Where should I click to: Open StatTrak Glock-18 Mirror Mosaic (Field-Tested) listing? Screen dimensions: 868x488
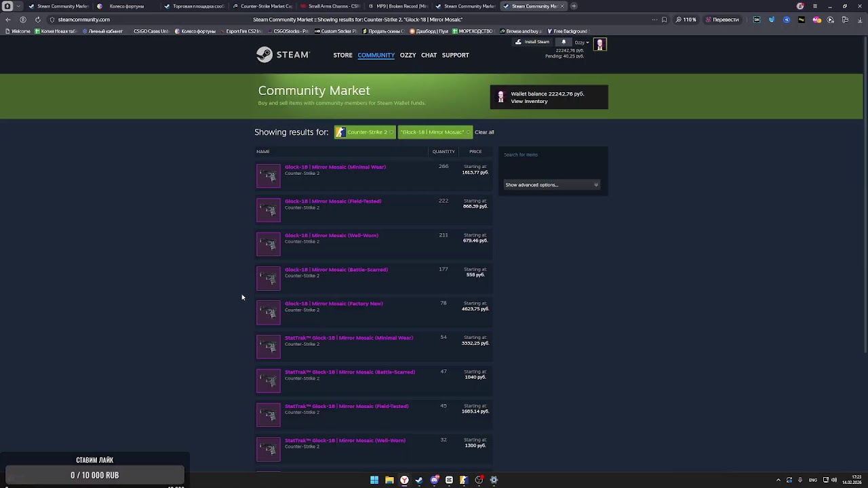click(347, 406)
